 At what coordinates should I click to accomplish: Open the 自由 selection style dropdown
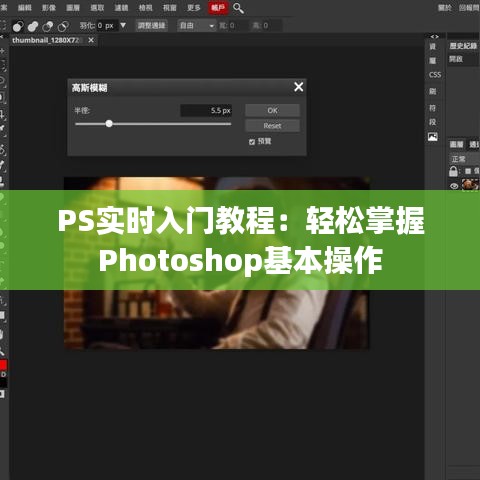click(197, 26)
